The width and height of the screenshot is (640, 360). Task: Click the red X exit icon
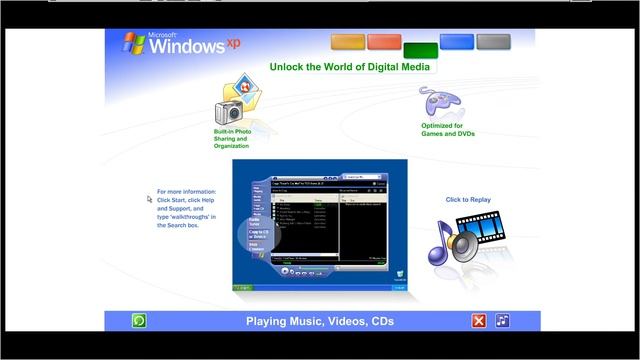(479, 321)
